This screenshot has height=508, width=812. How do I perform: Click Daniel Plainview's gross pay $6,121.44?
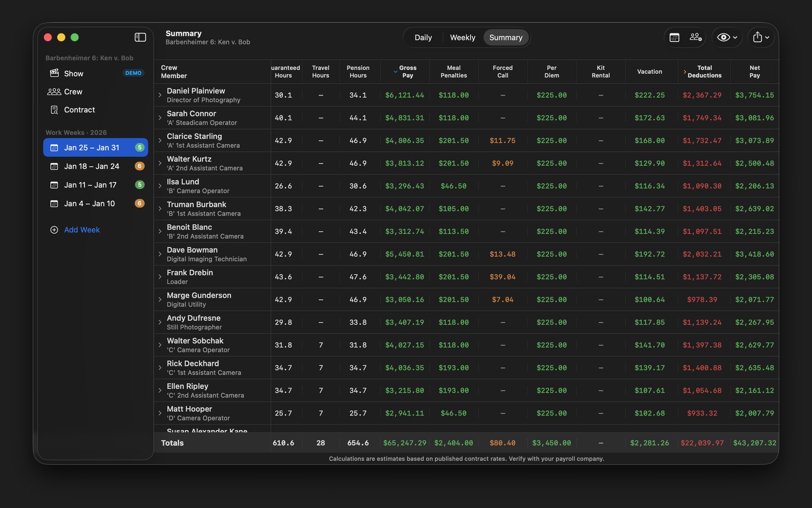pyautogui.click(x=404, y=95)
